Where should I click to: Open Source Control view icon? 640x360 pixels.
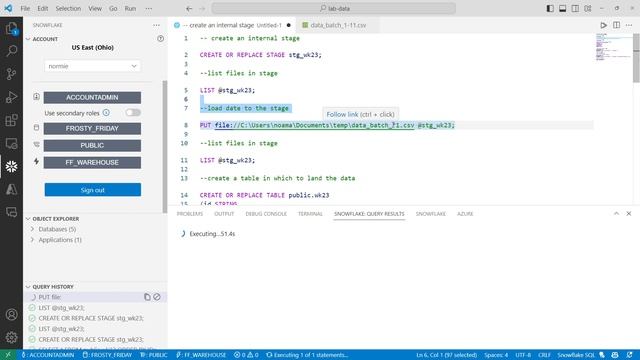coord(11,74)
